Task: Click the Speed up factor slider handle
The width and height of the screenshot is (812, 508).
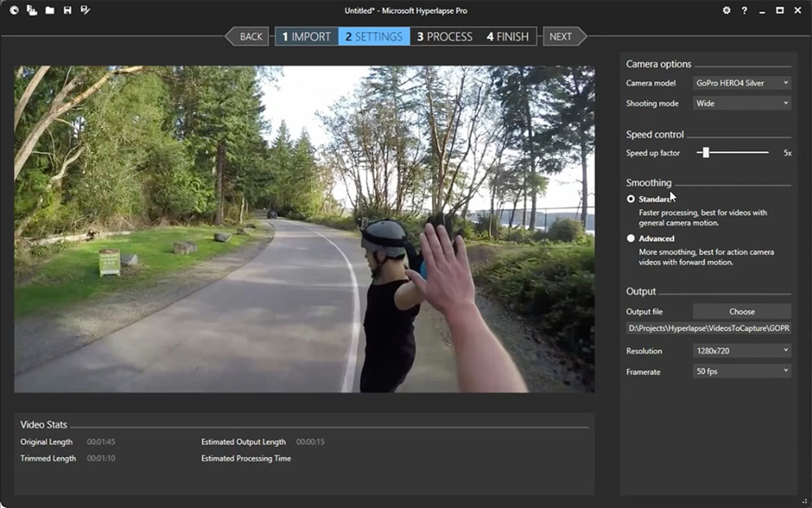Action: [706, 153]
